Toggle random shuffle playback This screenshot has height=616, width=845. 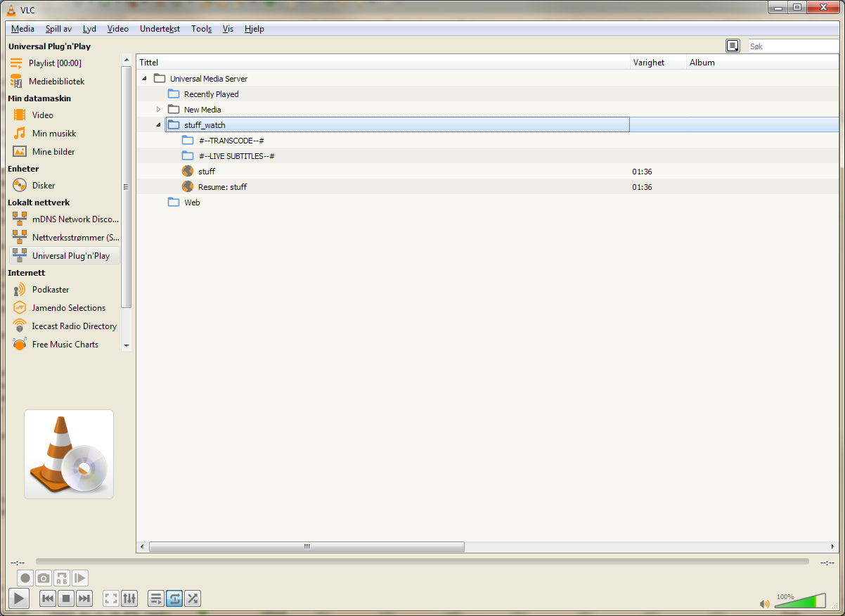193,599
